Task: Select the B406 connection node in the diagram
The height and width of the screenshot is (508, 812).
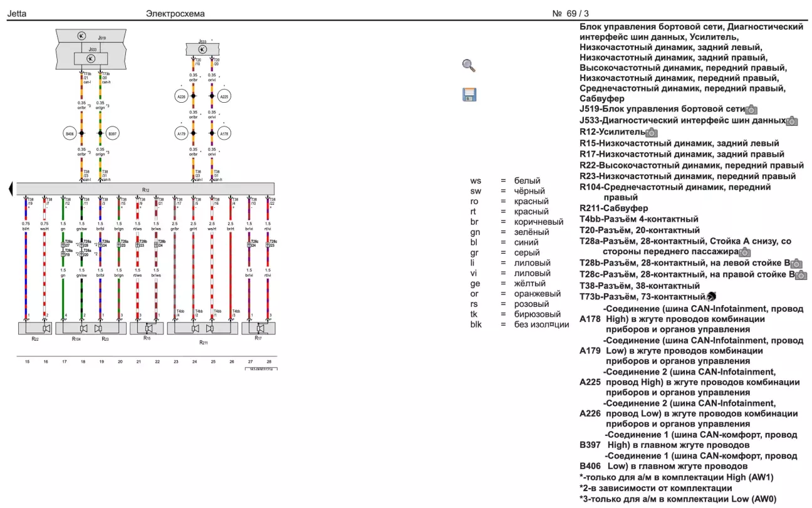Action: click(x=70, y=133)
